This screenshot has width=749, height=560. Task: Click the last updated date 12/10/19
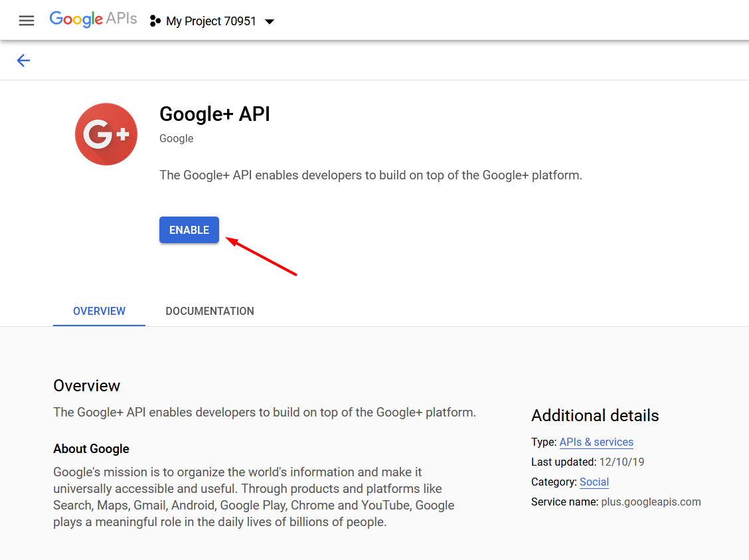coord(622,462)
